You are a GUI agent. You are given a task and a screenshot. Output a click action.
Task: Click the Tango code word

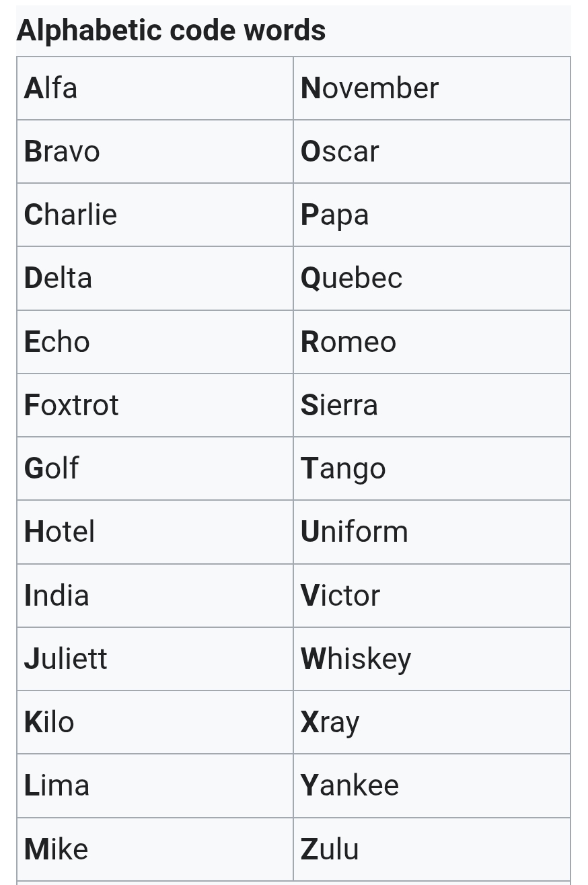tap(343, 468)
